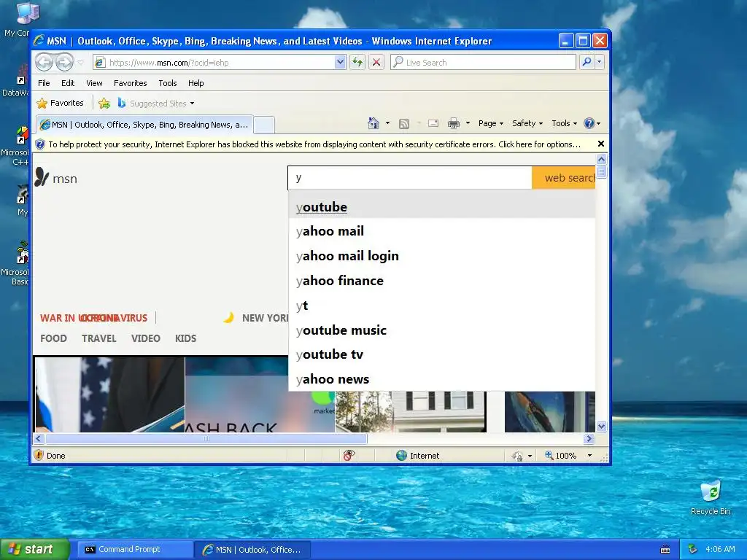Click the RSS feeds icon

(404, 124)
